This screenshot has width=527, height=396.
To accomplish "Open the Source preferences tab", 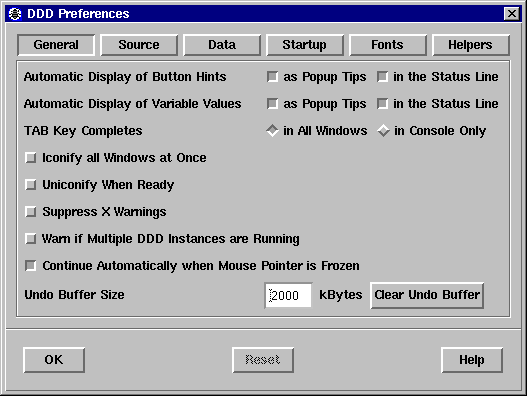I will click(x=139, y=45).
